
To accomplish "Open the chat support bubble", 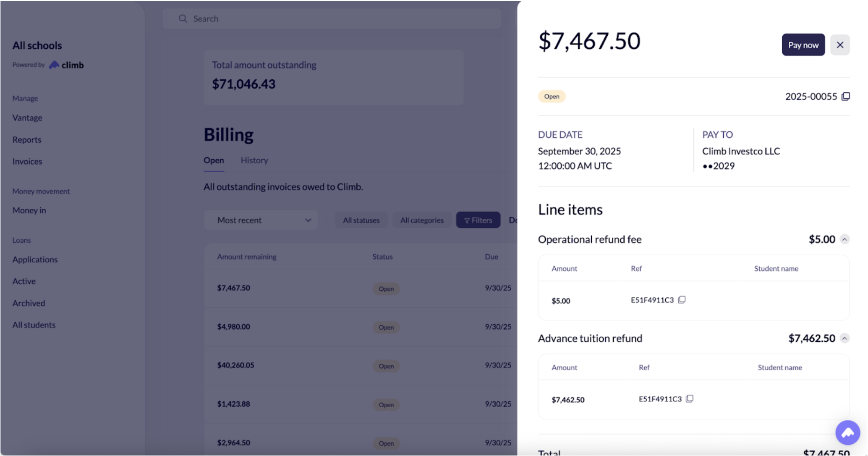I will click(x=847, y=432).
